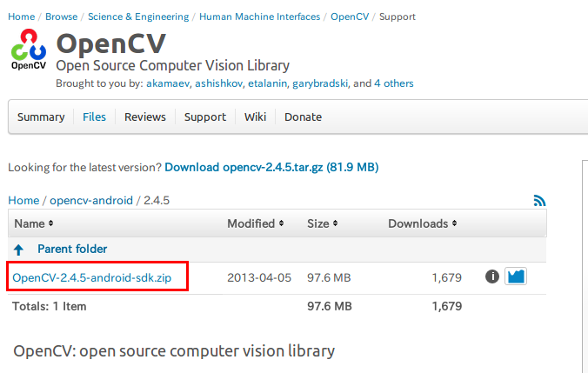This screenshot has width=588, height=373.
Task: Open the Parent folder link
Action: click(x=72, y=250)
